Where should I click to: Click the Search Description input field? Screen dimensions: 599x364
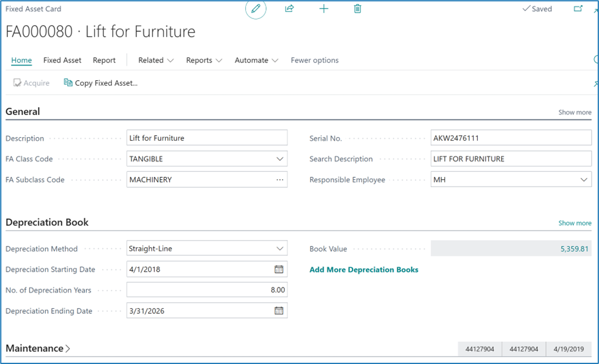(511, 159)
